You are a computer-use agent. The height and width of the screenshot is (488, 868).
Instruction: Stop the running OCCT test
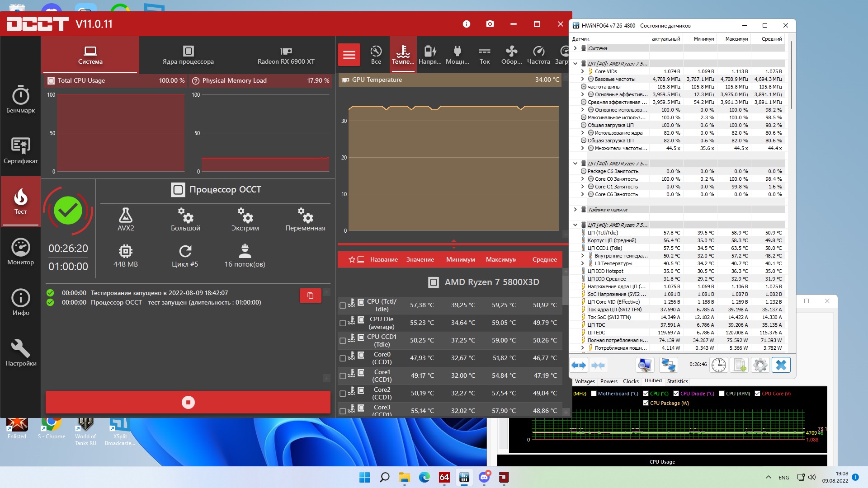pos(188,402)
